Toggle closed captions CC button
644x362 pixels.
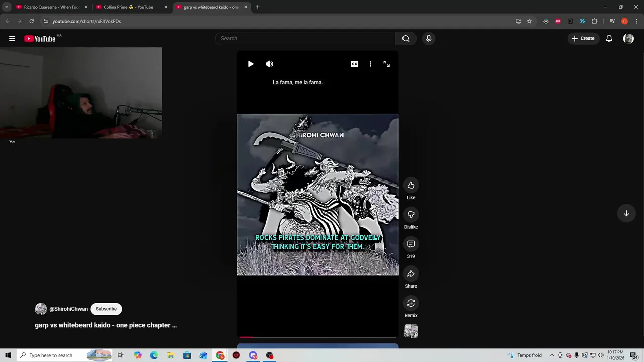tap(355, 64)
